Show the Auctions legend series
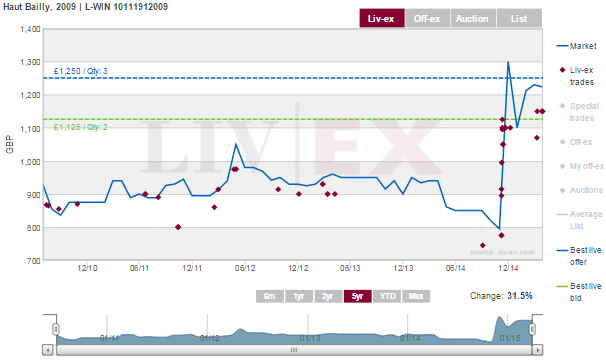606x361 pixels. tap(580, 190)
